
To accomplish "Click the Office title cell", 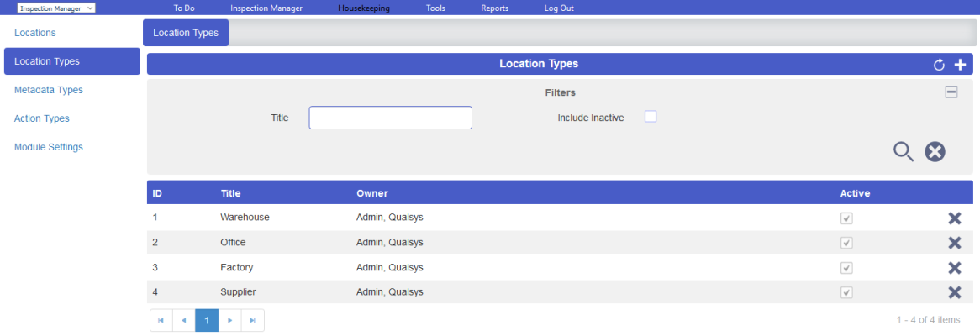I will (x=233, y=242).
